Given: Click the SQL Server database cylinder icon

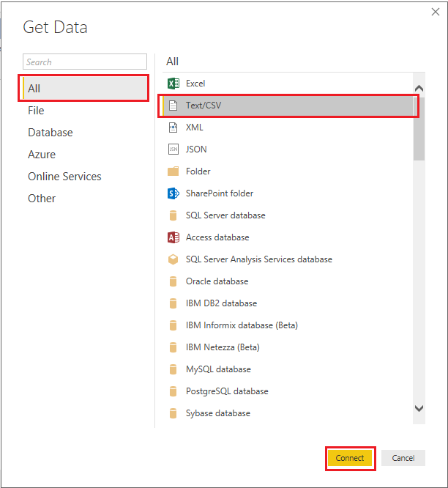Looking at the screenshot, I should point(173,215).
